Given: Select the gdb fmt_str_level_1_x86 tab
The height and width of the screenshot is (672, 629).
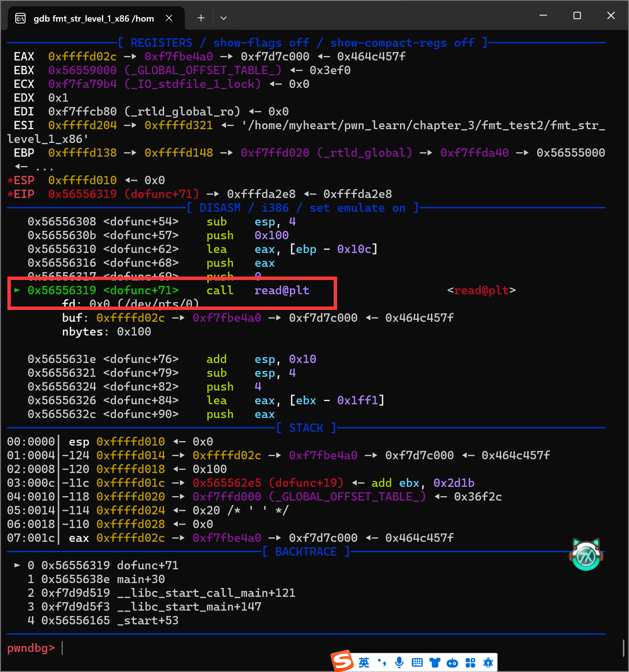Looking at the screenshot, I should click(93, 19).
